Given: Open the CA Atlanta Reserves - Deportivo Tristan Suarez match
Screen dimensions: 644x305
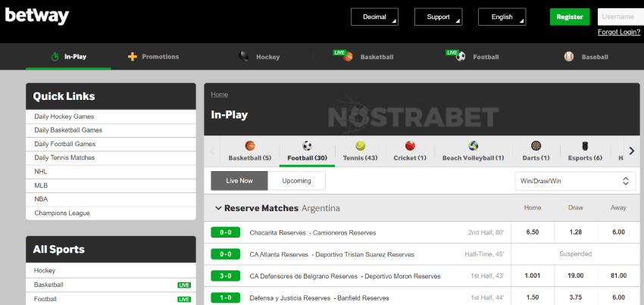Looking at the screenshot, I should (332, 254).
